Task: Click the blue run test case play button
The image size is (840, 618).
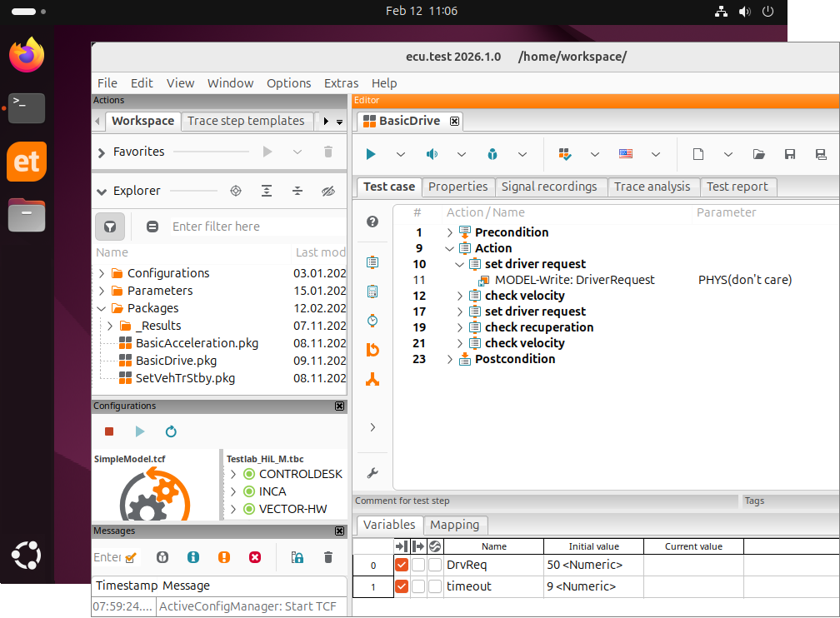Action: [x=371, y=154]
